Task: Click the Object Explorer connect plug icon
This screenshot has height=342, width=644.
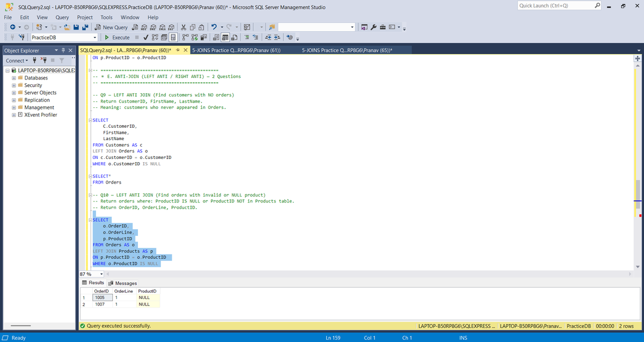Action: click(x=34, y=61)
